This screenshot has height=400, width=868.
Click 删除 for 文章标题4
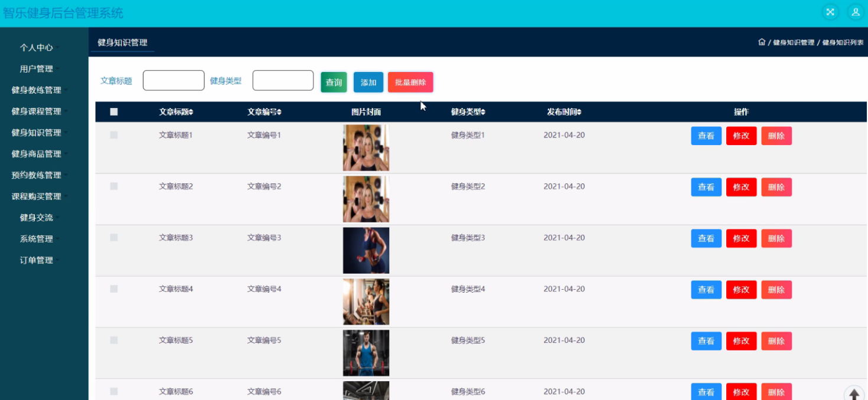click(776, 290)
